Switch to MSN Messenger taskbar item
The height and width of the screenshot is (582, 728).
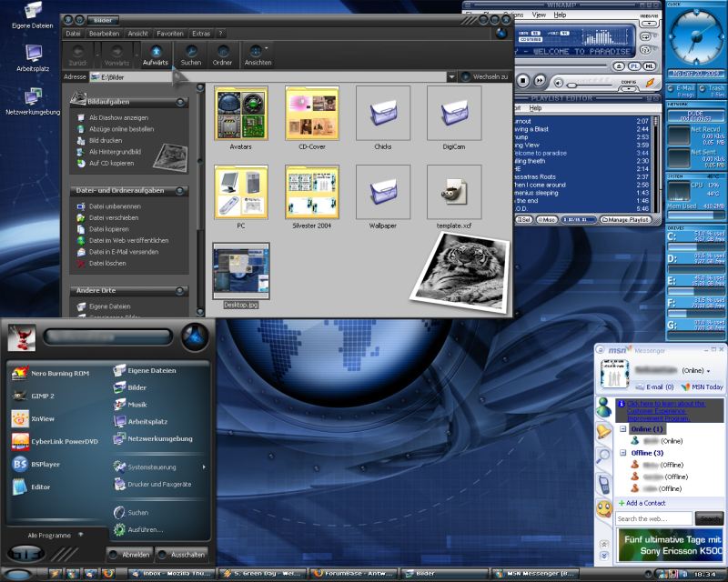(x=536, y=574)
